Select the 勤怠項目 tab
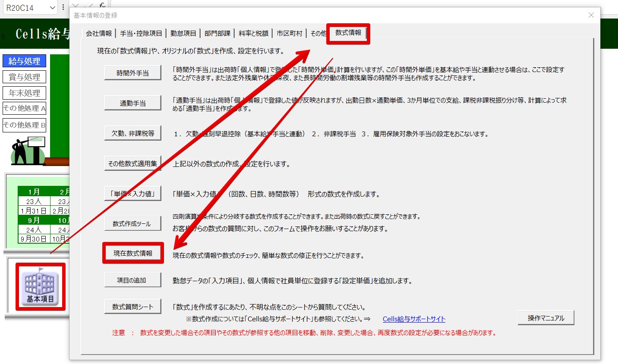This screenshot has height=364, width=618. point(183,33)
